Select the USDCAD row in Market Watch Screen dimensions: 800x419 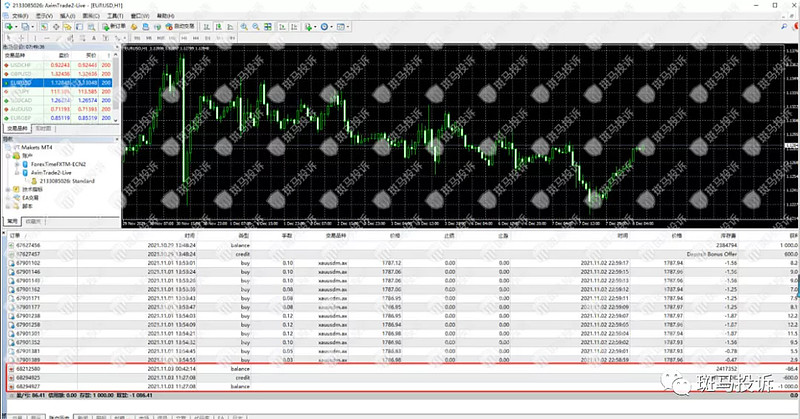(57, 100)
